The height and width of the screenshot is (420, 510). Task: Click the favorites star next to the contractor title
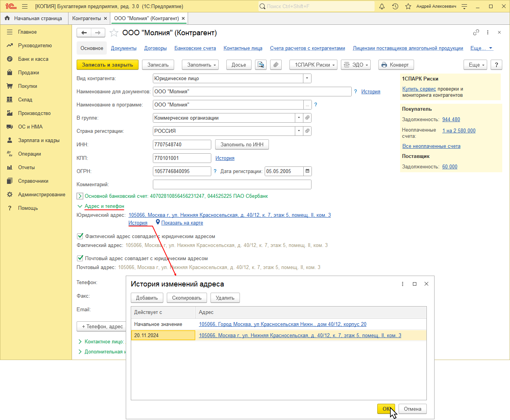click(114, 33)
